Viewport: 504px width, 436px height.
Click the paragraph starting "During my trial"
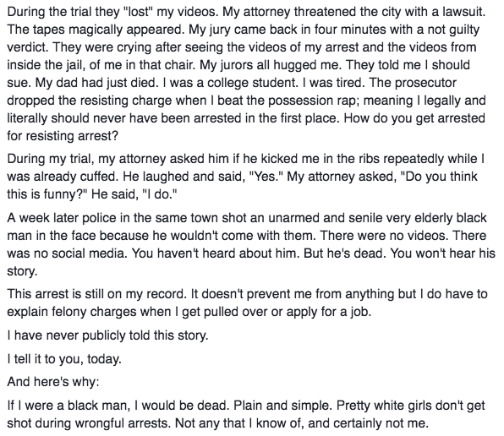click(246, 177)
